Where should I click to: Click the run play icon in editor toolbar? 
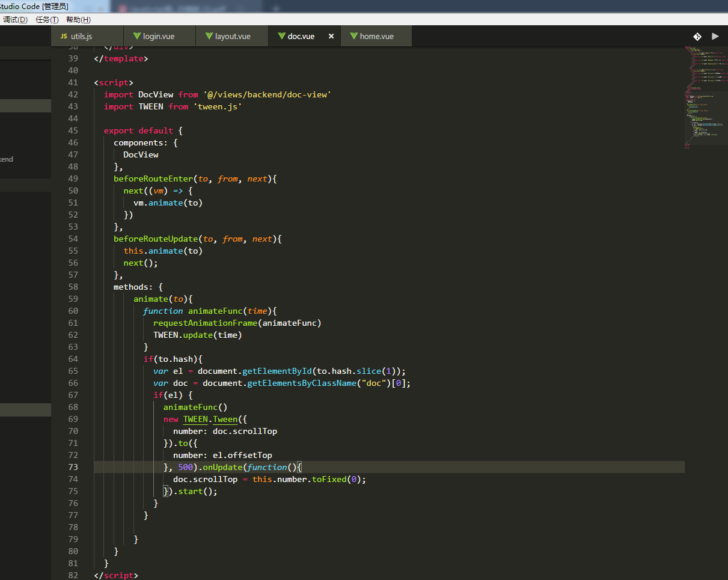pyautogui.click(x=715, y=36)
